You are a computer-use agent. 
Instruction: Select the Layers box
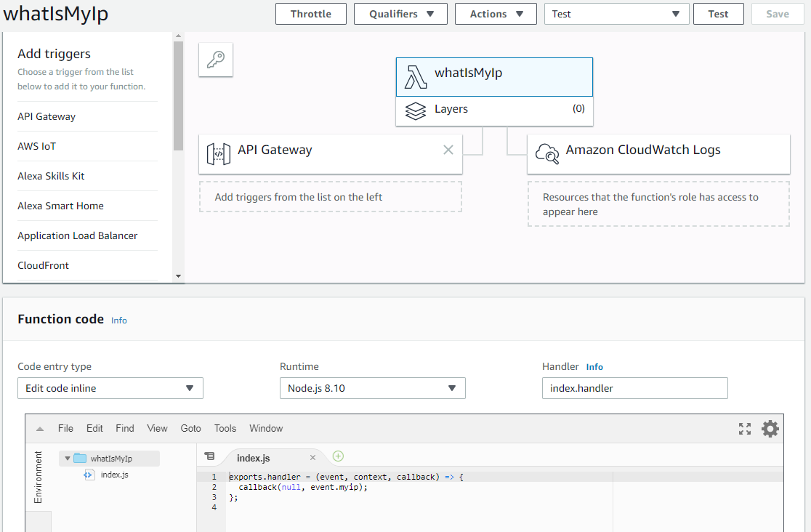pyautogui.click(x=494, y=111)
